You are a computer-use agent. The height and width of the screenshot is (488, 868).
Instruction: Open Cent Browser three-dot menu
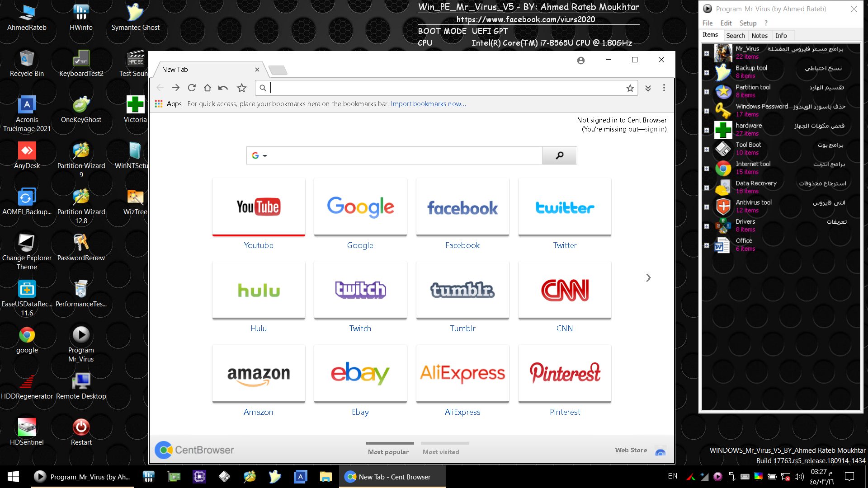664,88
